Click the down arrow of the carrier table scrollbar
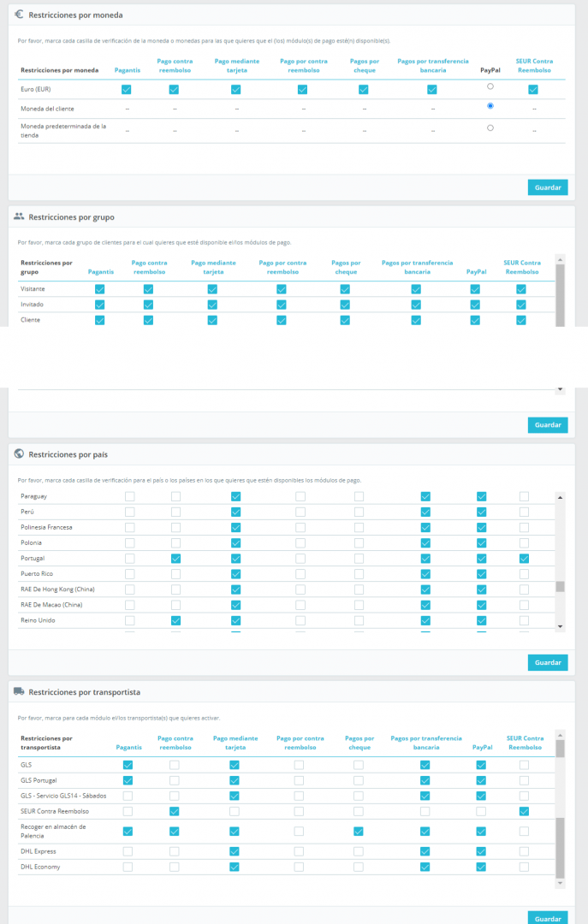This screenshot has height=924, width=588. tap(561, 883)
